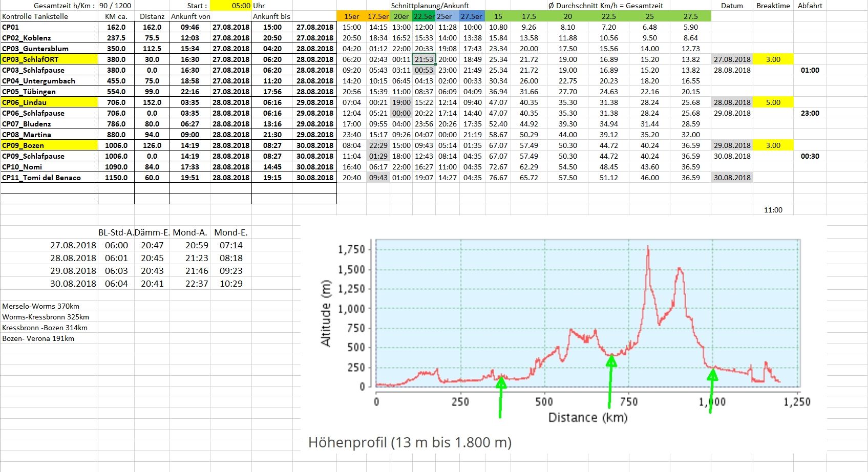Select the highlighted active cell 21:53
The width and height of the screenshot is (868, 472).
[x=424, y=59]
